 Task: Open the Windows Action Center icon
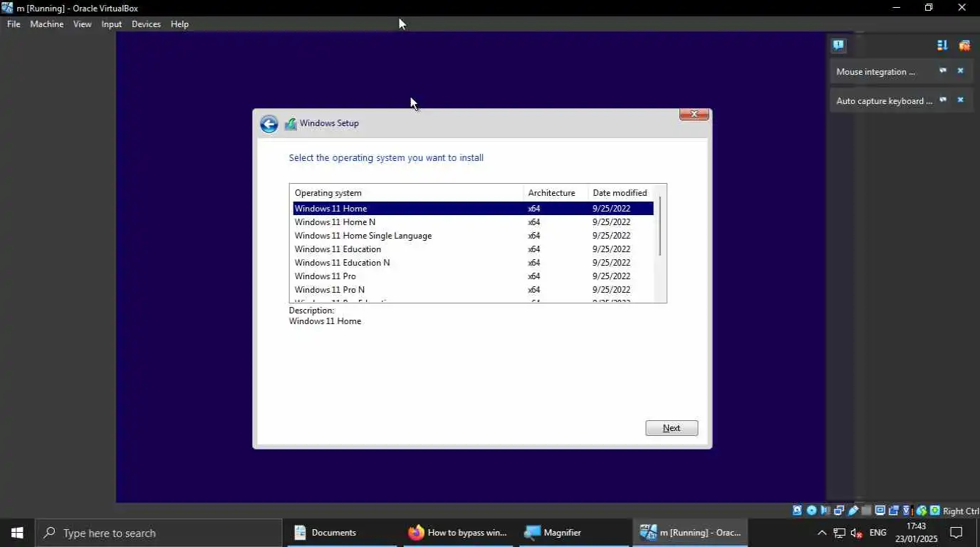[956, 533]
